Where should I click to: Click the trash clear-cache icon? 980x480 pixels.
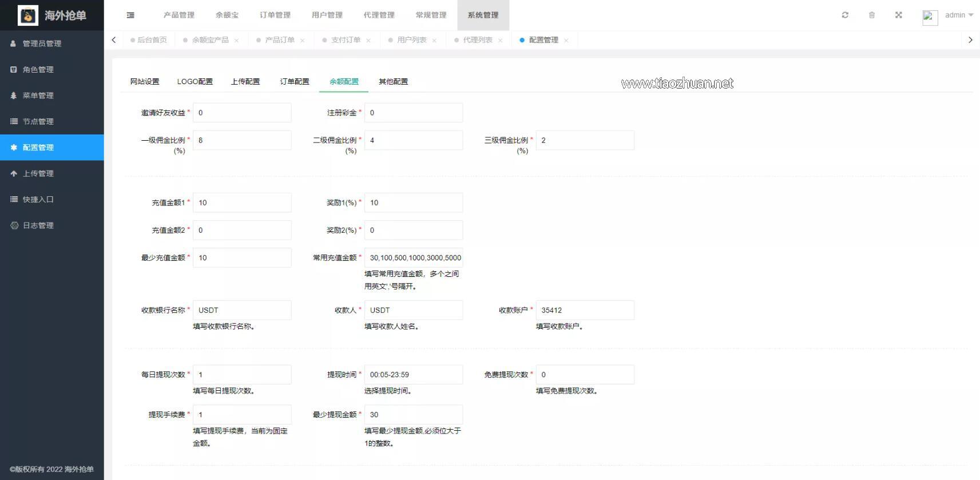click(x=872, y=15)
